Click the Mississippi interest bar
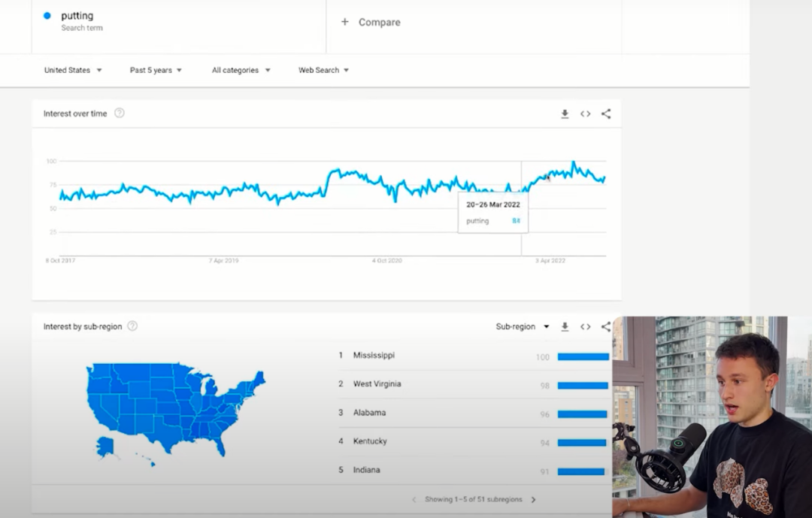This screenshot has width=812, height=518. pos(583,357)
